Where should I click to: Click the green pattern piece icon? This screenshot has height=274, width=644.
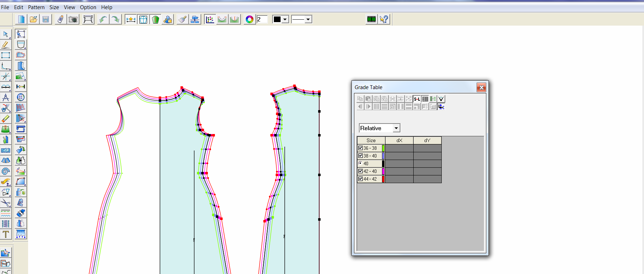[x=156, y=19]
